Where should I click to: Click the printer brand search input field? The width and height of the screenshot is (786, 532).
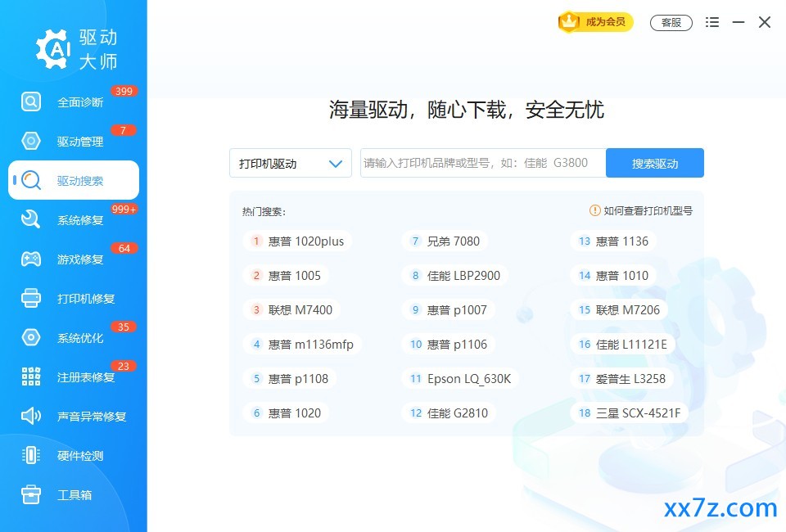pyautogui.click(x=483, y=164)
